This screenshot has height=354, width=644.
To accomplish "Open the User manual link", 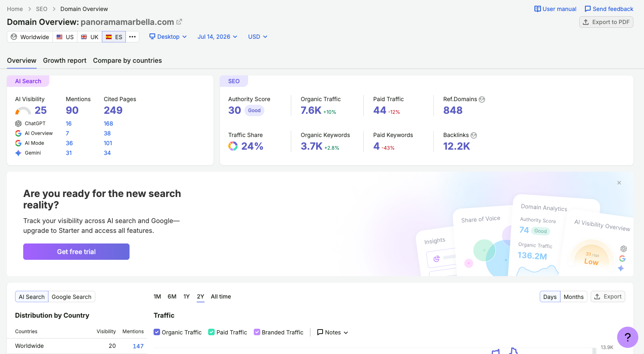I will tap(555, 9).
